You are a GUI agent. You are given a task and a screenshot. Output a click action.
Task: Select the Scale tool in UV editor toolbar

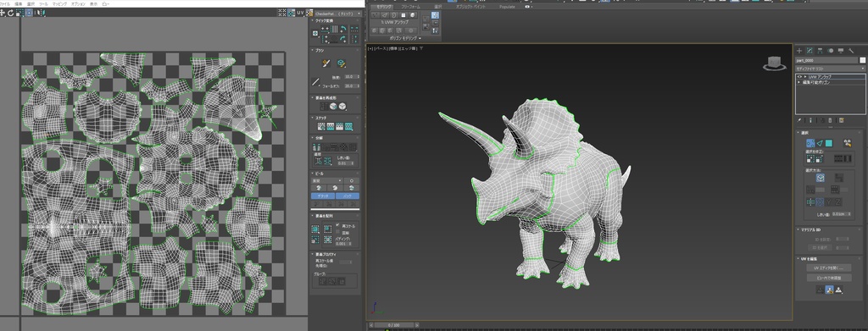click(19, 14)
